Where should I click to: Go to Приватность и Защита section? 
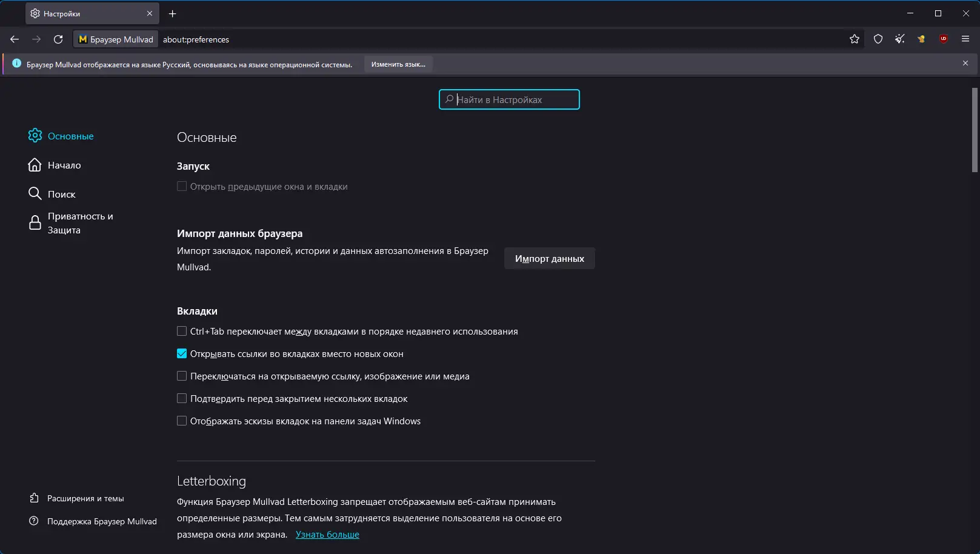click(x=80, y=223)
